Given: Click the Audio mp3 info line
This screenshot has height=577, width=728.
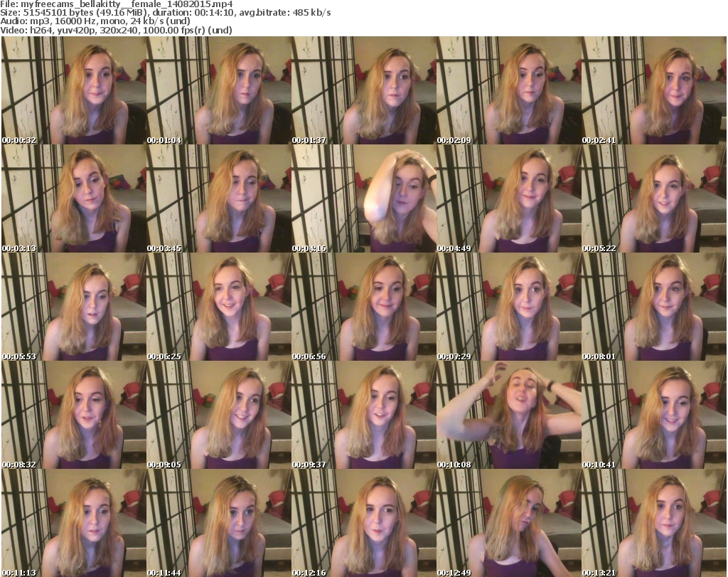Looking at the screenshot, I should point(95,21).
